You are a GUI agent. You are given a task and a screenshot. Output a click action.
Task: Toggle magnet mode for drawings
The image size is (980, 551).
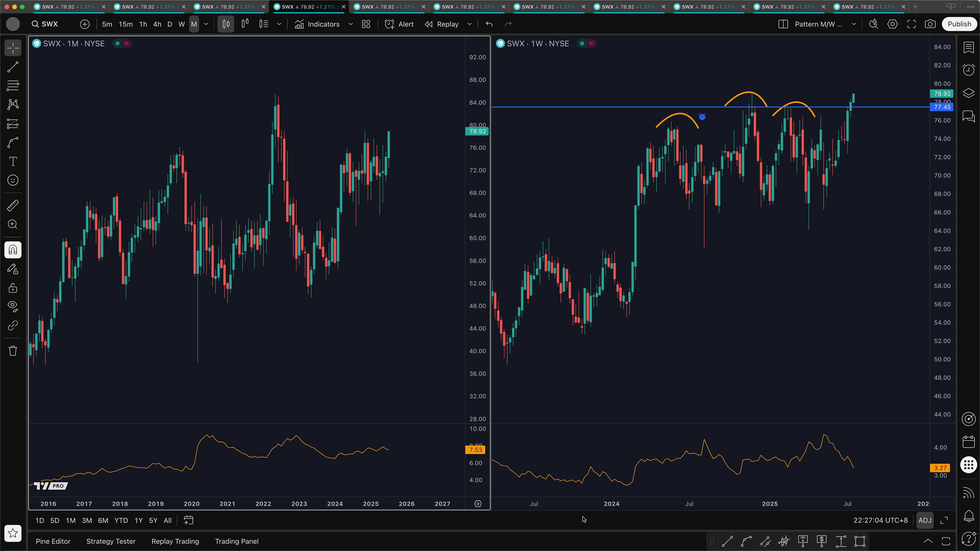pyautogui.click(x=13, y=250)
